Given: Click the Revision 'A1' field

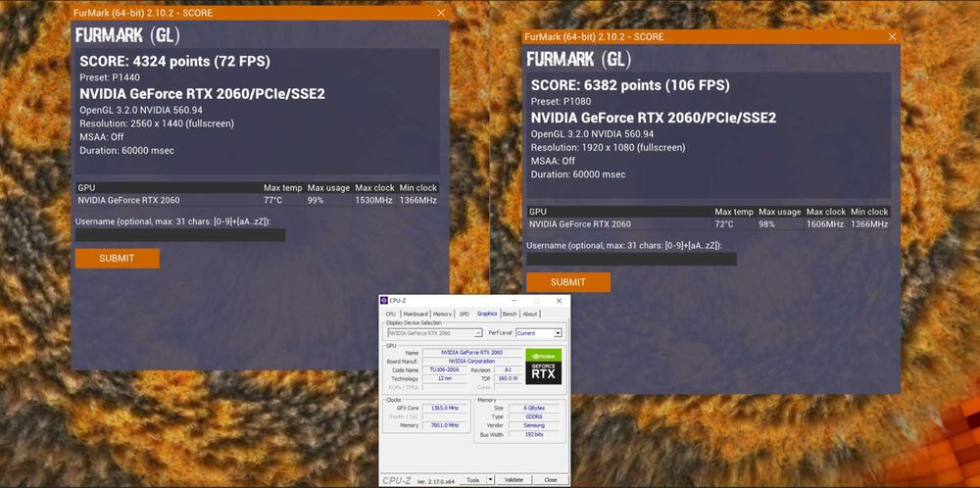Looking at the screenshot, I should point(508,369).
